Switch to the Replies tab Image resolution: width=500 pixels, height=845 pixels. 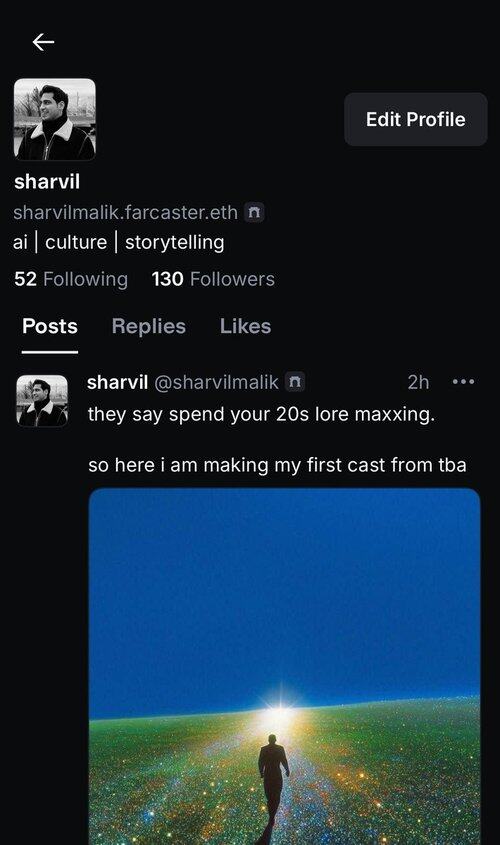tap(149, 326)
